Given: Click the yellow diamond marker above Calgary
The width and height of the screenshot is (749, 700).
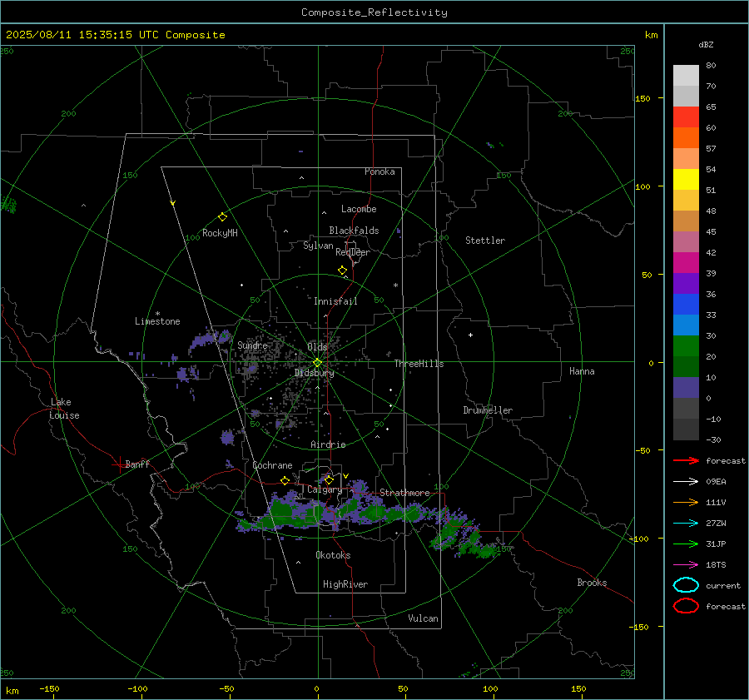Looking at the screenshot, I should (x=329, y=479).
